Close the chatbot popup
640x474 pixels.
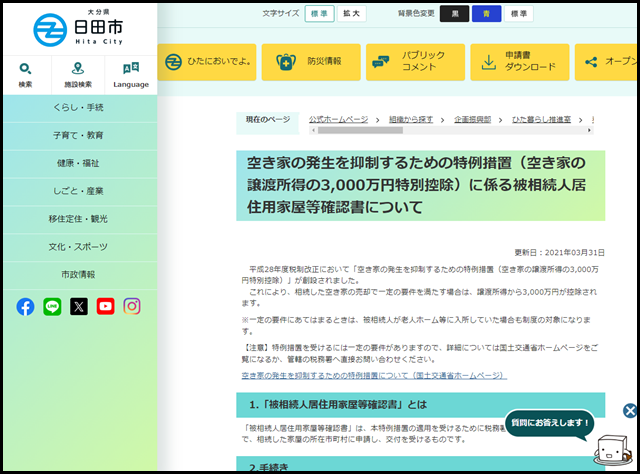630,410
